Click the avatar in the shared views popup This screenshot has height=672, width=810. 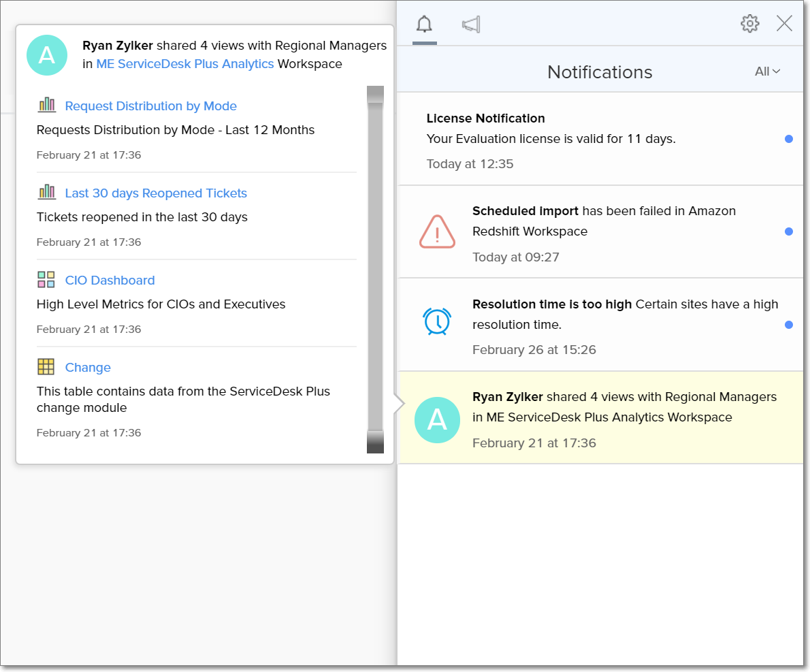pyautogui.click(x=47, y=55)
